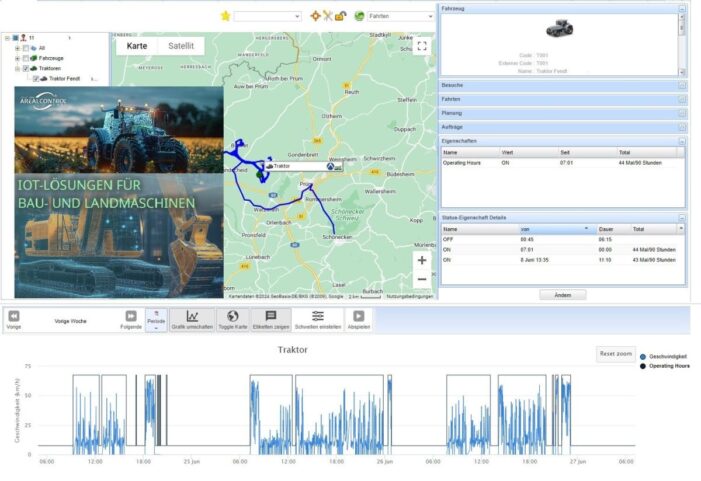Click the lock icon in top toolbar
This screenshot has height=481, width=701.
tap(340, 16)
